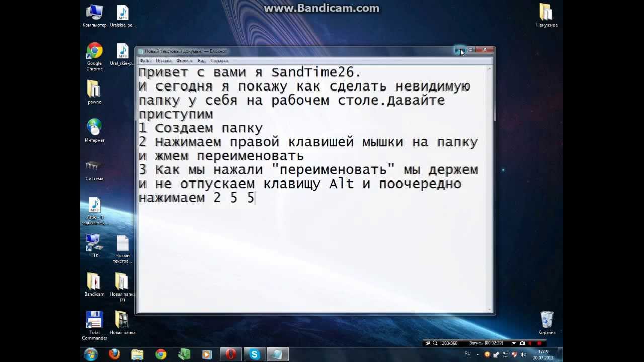Open the Правка menu in Notepad
This screenshot has width=644, height=362.
click(164, 61)
